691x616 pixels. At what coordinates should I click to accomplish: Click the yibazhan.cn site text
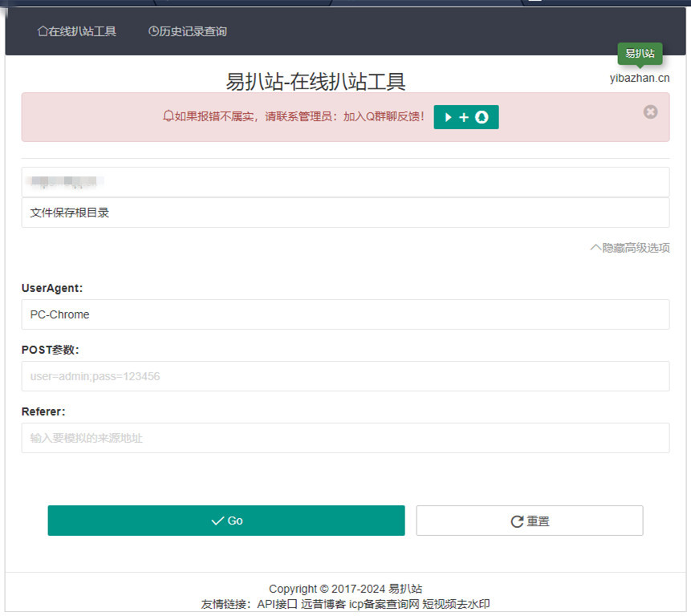click(x=640, y=78)
